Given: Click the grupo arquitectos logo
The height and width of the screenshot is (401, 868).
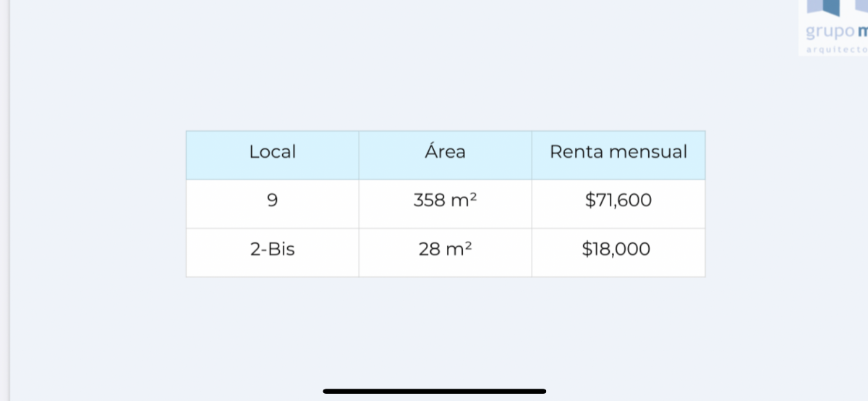Looking at the screenshot, I should click(833, 28).
